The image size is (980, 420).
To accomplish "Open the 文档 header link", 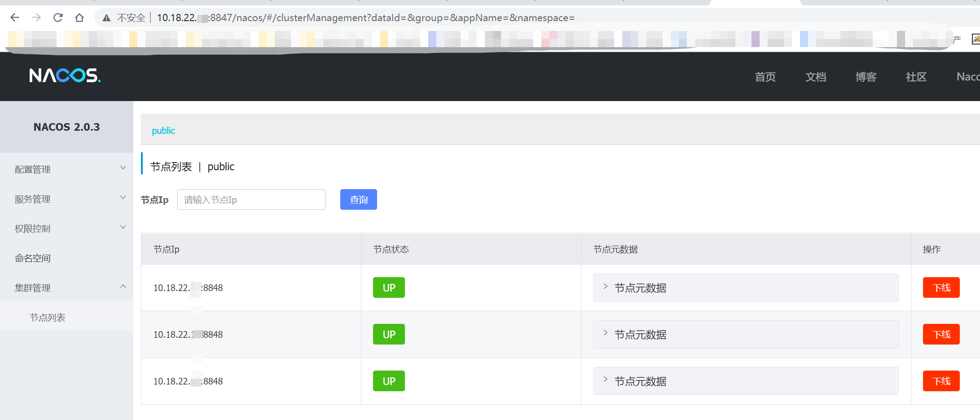I will pyautogui.click(x=816, y=77).
